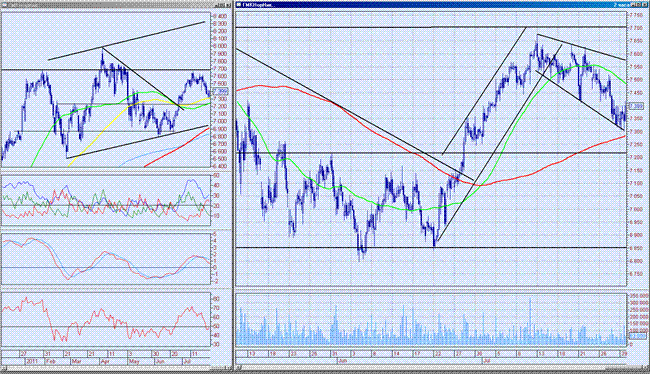Click current price tag 7.399 on the left chart
Screen dimensions: 650x374
coord(220,92)
